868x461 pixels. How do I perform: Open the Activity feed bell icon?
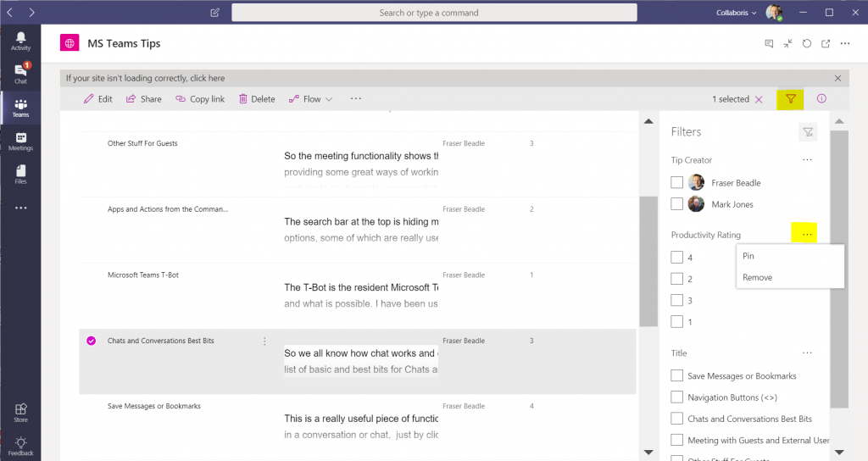click(20, 37)
